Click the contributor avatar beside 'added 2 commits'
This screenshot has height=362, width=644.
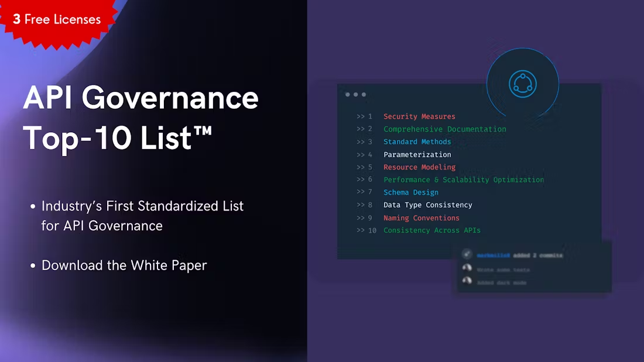click(467, 254)
